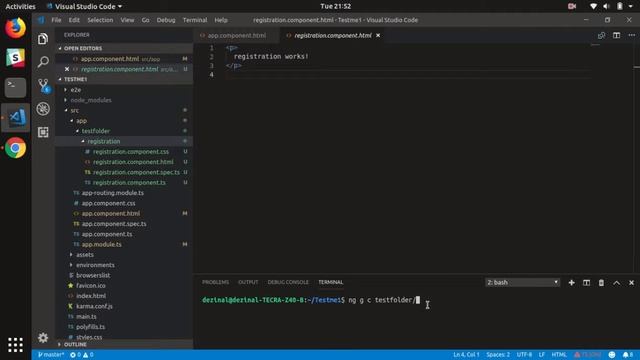Viewport: 640px width, 360px height.
Task: Launch Google Chrome from the dock
Action: click(16, 148)
